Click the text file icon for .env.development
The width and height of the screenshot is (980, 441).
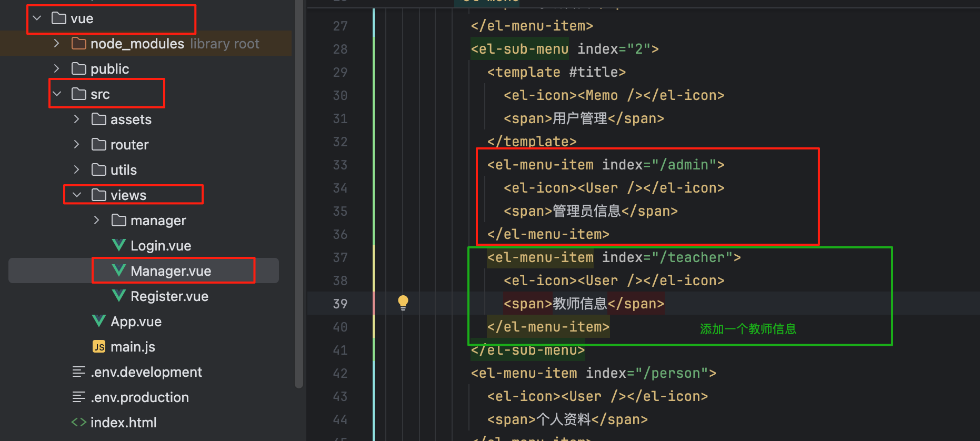(x=79, y=372)
